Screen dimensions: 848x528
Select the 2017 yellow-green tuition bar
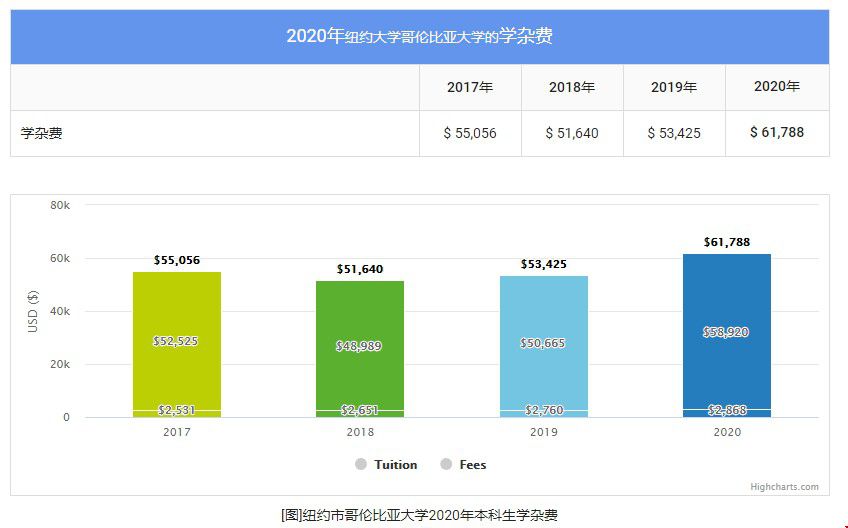coord(177,341)
